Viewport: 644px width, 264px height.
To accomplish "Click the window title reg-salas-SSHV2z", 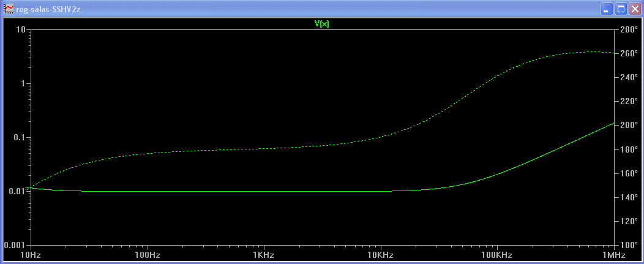I will point(48,9).
